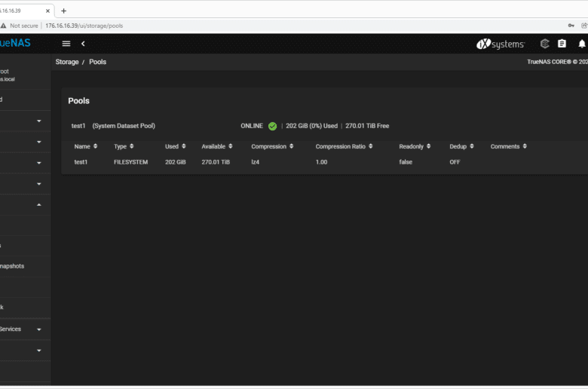Screen dimensions: 588x389
Task: Sort pools by Compression column
Action: [272, 146]
